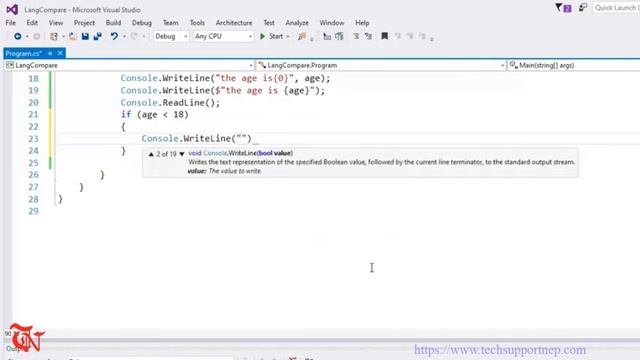Click the closing brace on line 28
This screenshot has height=360, width=640.
(x=60, y=199)
